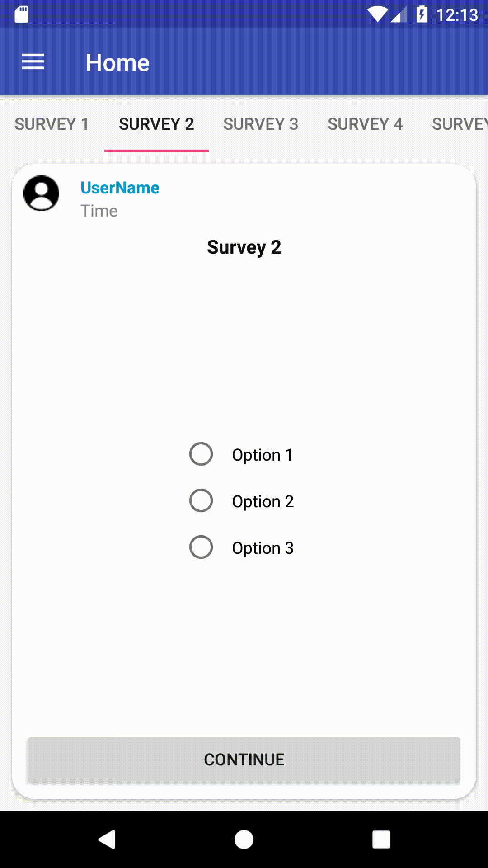Image resolution: width=488 pixels, height=868 pixels.
Task: Select the Option 1 radio button
Action: 201,454
